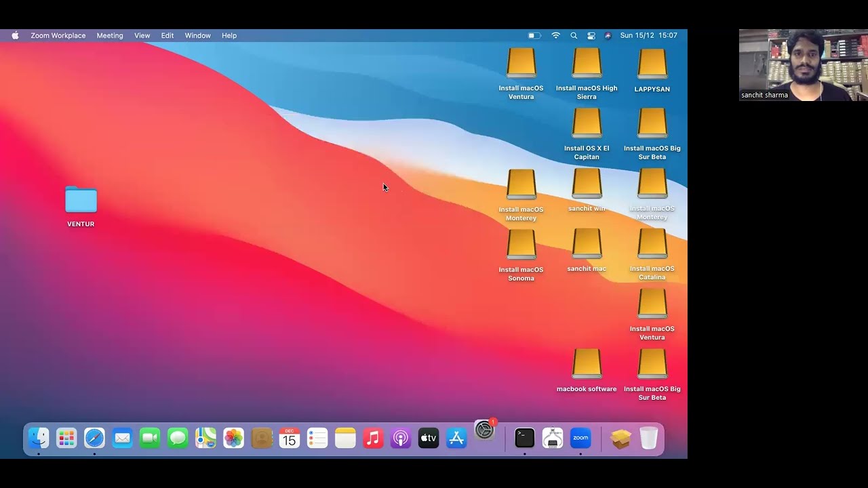Image resolution: width=868 pixels, height=488 pixels.
Task: Open the Photos app in Dock
Action: pos(233,439)
